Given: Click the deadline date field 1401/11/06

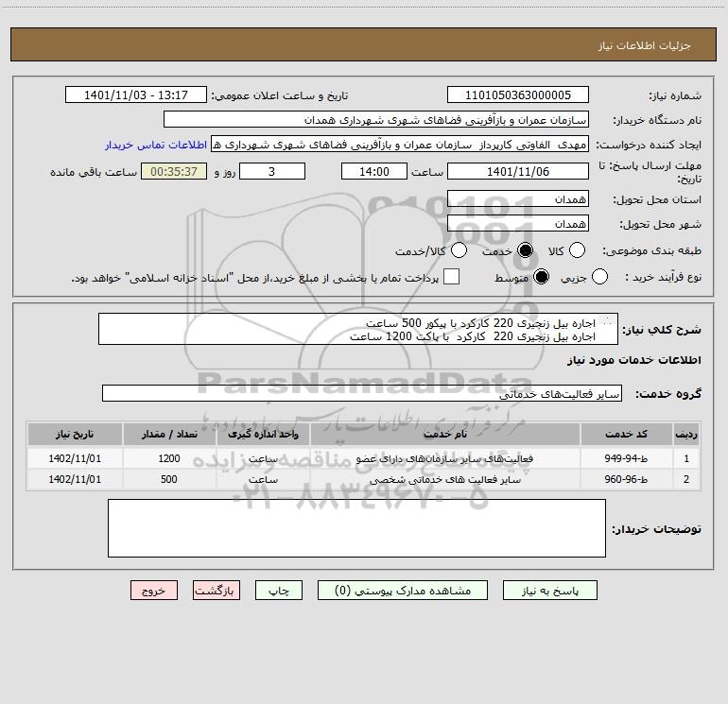Looking at the screenshot, I should pyautogui.click(x=518, y=171).
